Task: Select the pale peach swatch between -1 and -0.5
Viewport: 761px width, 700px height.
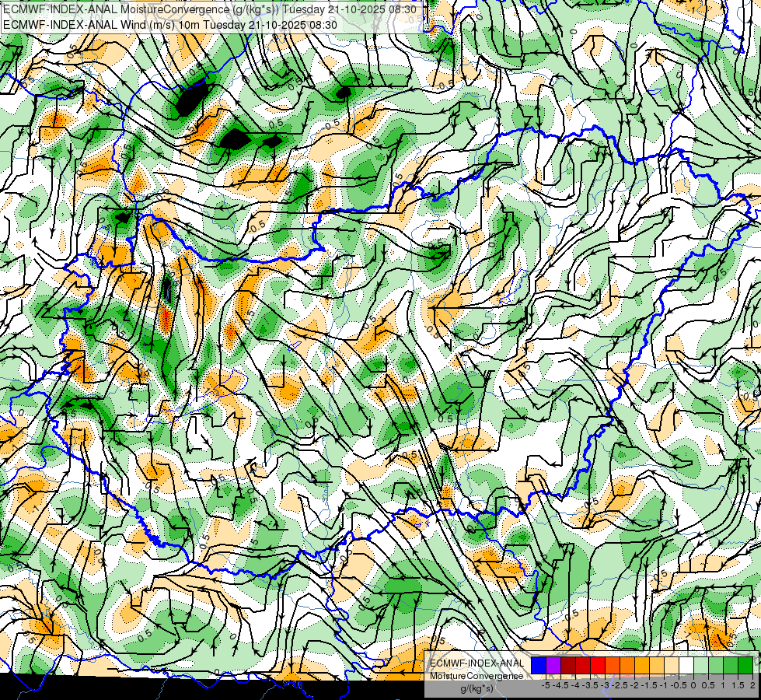Action: (672, 666)
